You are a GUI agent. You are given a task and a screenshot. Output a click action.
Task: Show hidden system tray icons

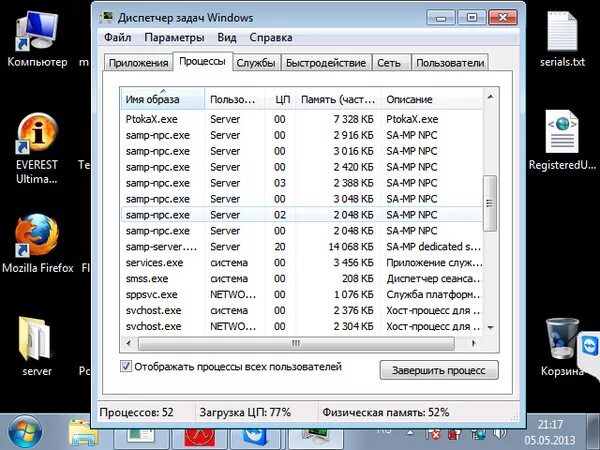click(x=410, y=434)
